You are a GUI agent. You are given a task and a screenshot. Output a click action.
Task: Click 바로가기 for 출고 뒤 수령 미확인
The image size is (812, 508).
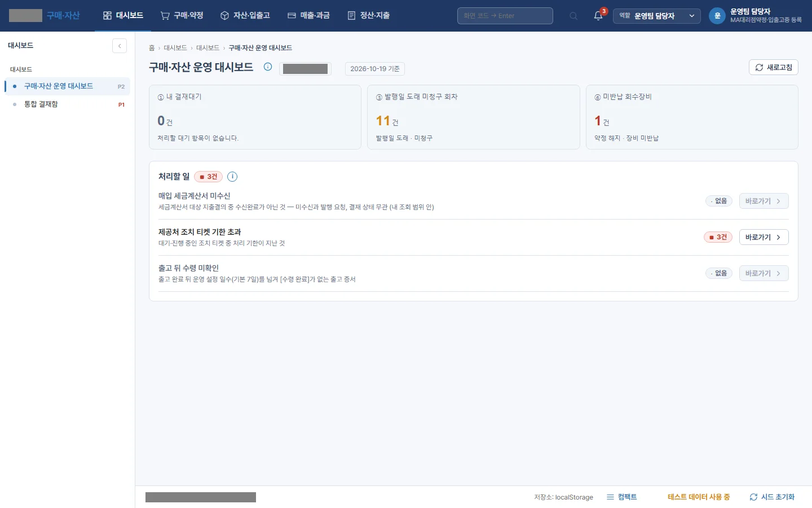(764, 273)
